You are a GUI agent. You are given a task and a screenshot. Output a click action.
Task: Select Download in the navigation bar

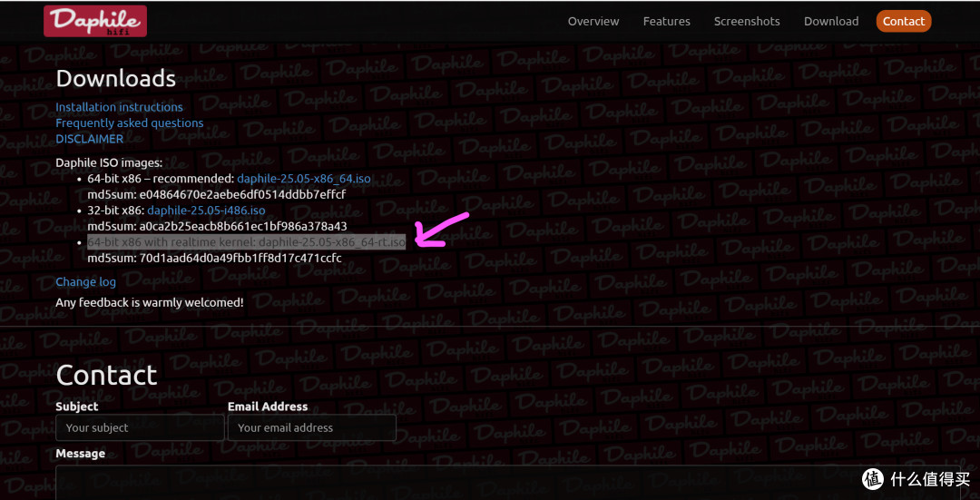(x=830, y=21)
